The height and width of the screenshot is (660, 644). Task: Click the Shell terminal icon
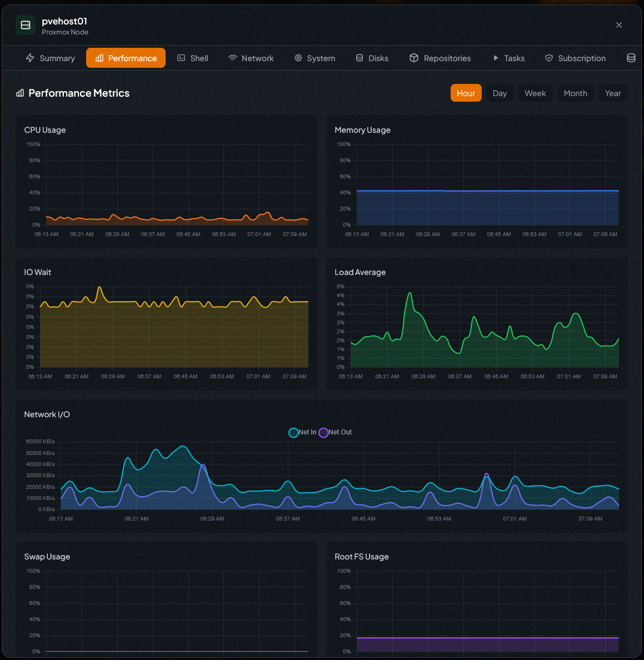[181, 58]
